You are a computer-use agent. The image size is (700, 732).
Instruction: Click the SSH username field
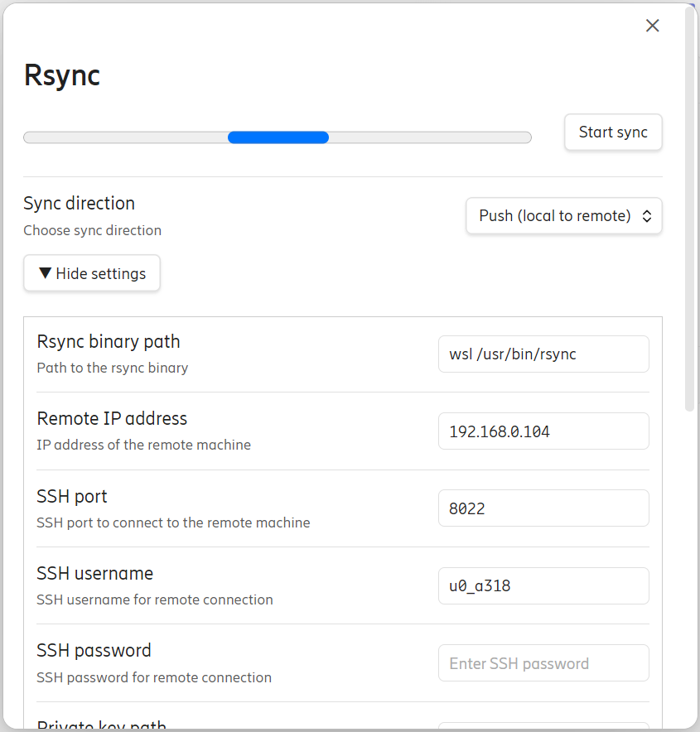pyautogui.click(x=543, y=586)
